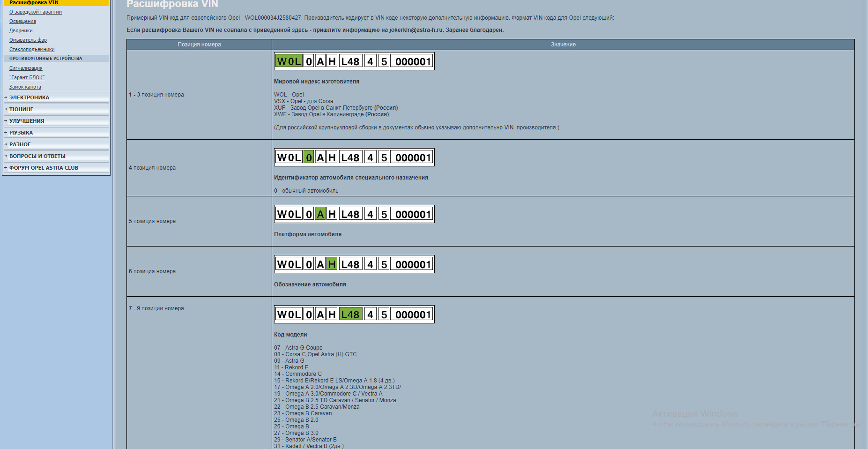Screen dimensions: 868x449
Task: Click the VIN image with L48 highlighted
Action: point(354,314)
